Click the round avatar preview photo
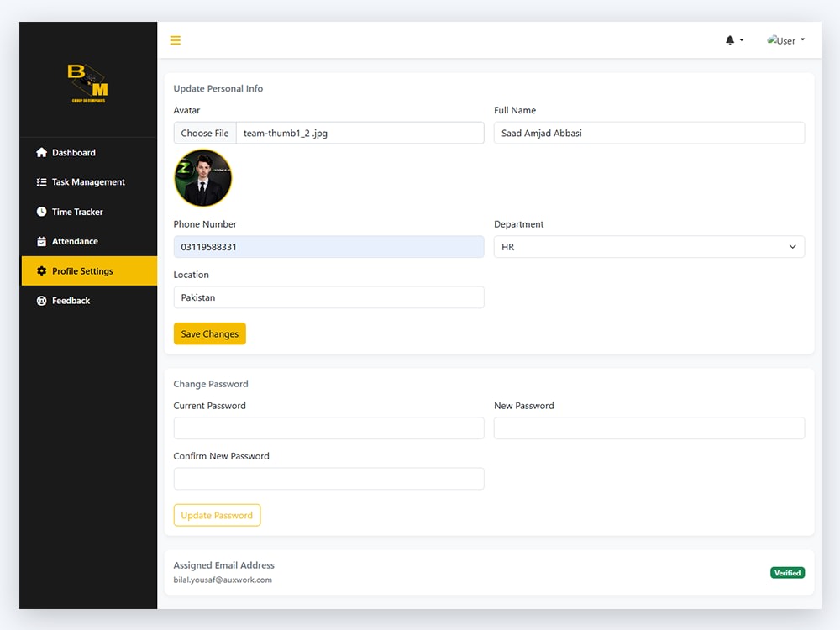840x630 pixels. pyautogui.click(x=202, y=178)
